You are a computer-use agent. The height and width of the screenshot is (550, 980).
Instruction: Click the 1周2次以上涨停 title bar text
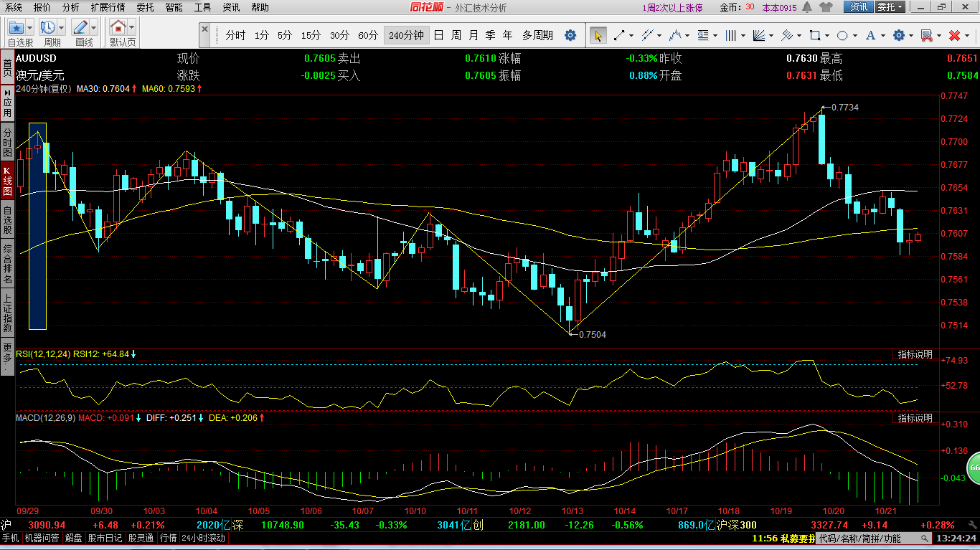pyautogui.click(x=672, y=8)
